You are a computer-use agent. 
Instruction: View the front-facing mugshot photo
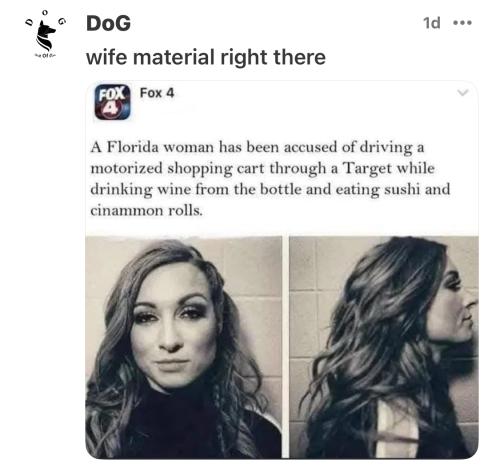(184, 347)
